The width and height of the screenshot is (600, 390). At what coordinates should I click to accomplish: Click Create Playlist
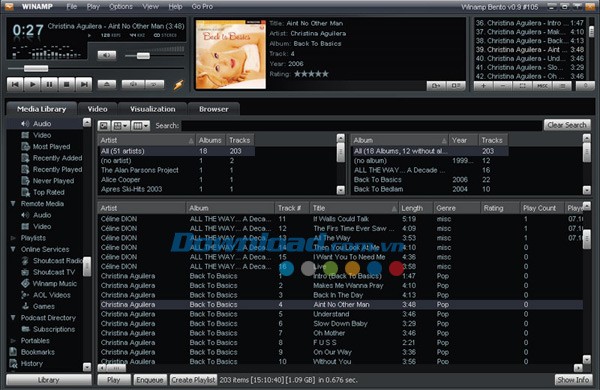tap(193, 380)
